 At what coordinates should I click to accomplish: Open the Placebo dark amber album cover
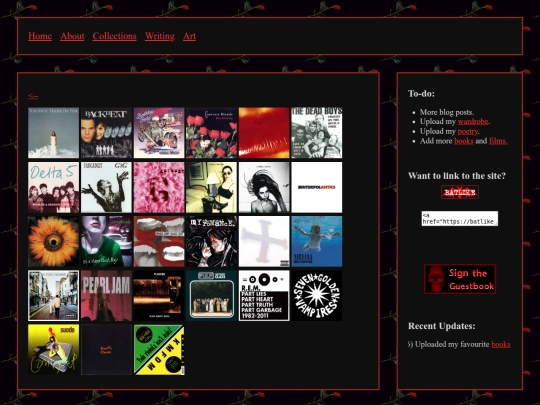pos(159,295)
